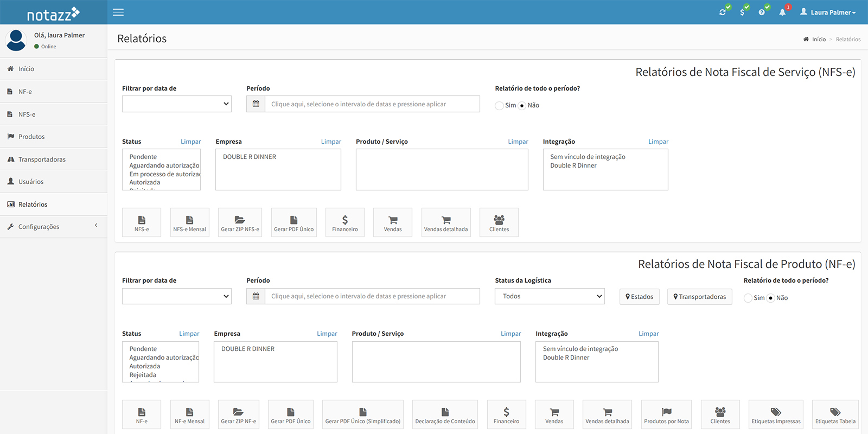Click NFS-e Período date range field
Screen dimensions: 868x434
point(372,104)
